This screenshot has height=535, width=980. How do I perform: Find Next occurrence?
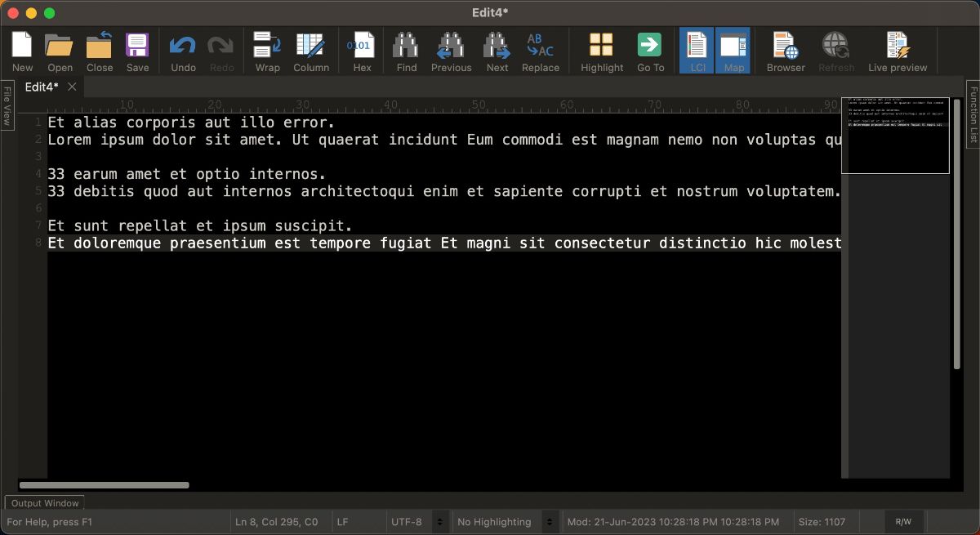497,51
